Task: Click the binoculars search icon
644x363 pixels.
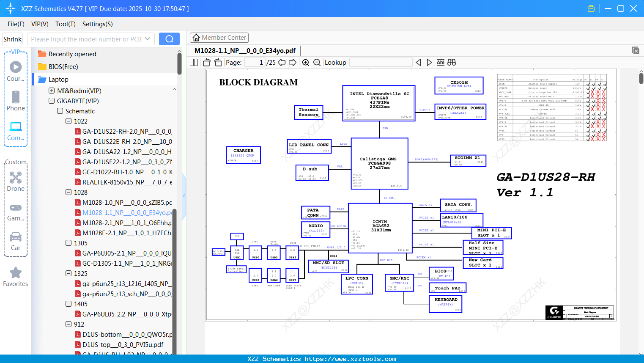Action: tap(452, 62)
